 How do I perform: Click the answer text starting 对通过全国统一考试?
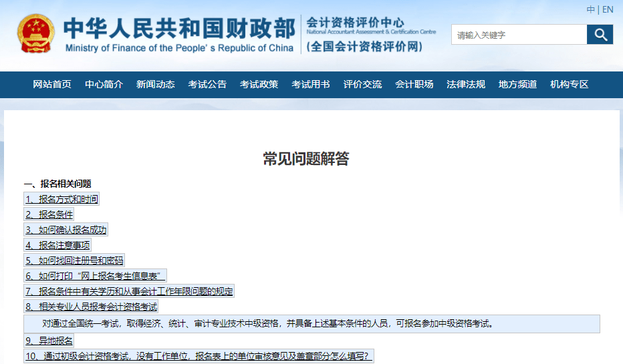coord(268,323)
